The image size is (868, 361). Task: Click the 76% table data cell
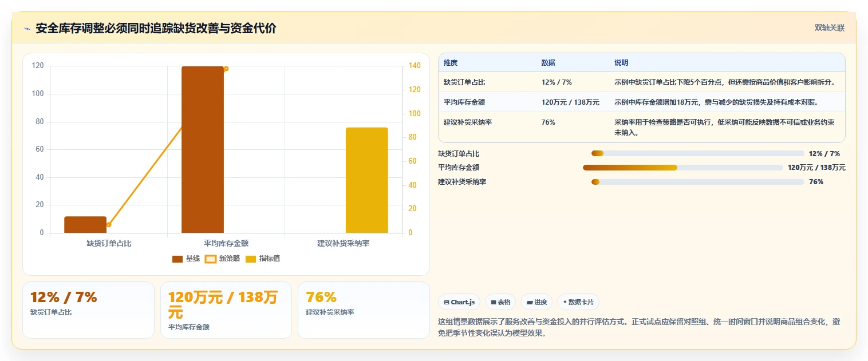pyautogui.click(x=548, y=122)
